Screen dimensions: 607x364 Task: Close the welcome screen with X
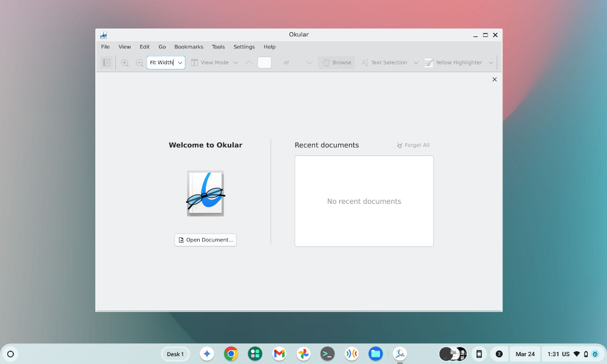coord(494,79)
